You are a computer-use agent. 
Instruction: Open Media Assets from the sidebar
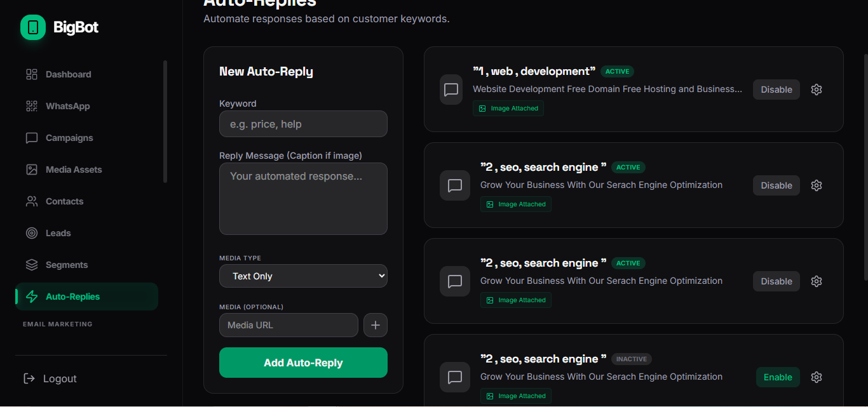(x=74, y=170)
